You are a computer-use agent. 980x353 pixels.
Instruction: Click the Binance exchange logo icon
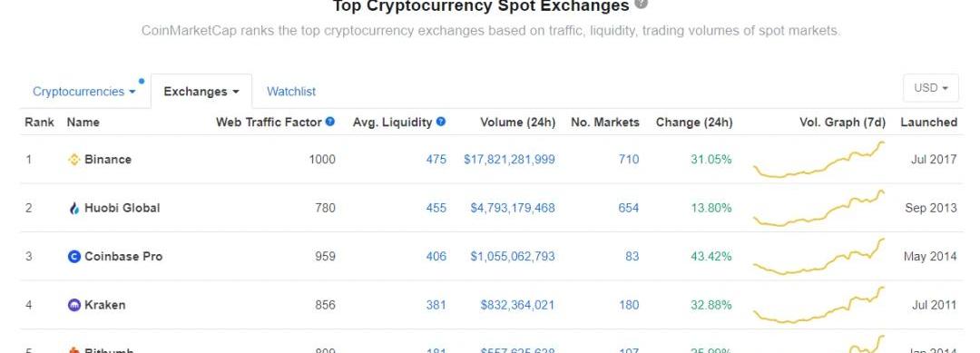tap(74, 160)
